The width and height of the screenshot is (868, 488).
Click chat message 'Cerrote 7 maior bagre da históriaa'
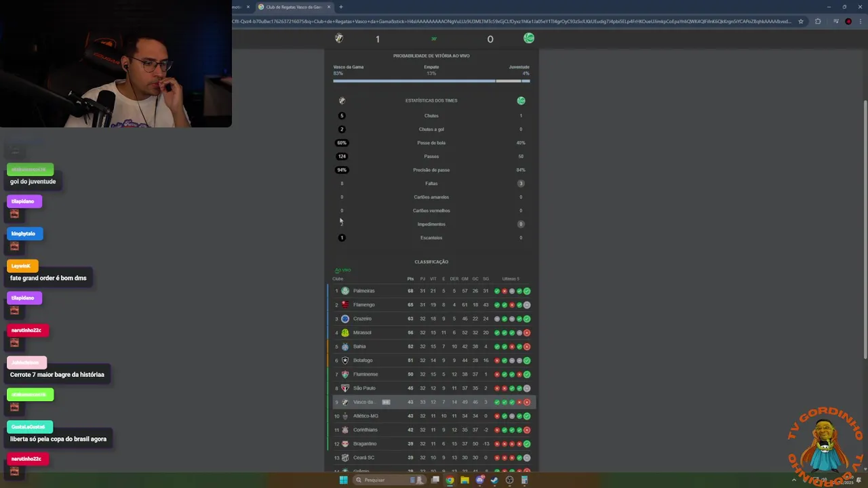[x=57, y=375]
